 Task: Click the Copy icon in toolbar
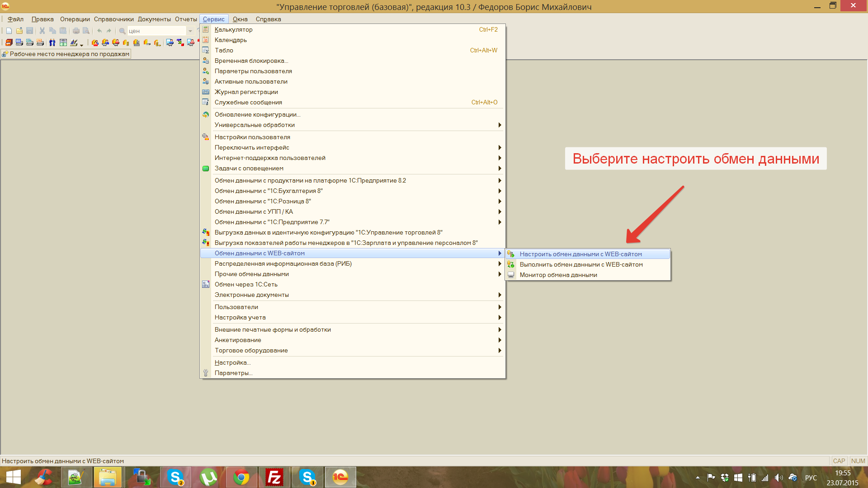click(x=52, y=31)
